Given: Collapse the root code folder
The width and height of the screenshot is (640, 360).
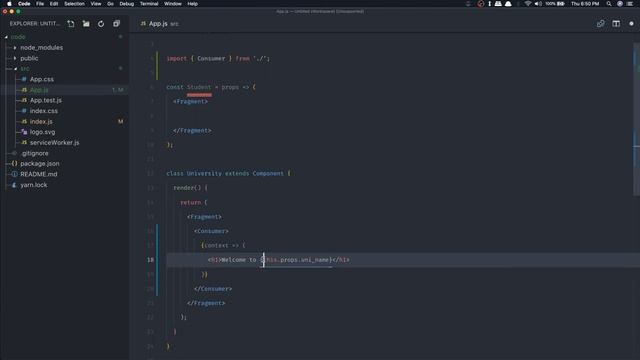Looking at the screenshot, I should point(6,37).
